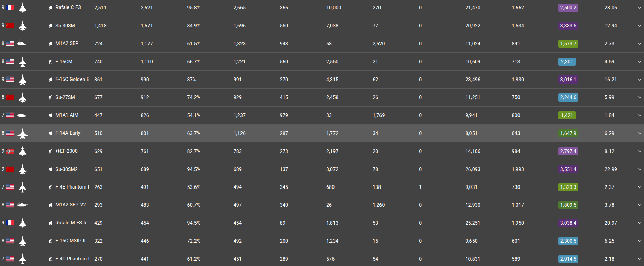This screenshot has width=644, height=266.
Task: Click the small icon before F-16CM name
Action: [50, 62]
